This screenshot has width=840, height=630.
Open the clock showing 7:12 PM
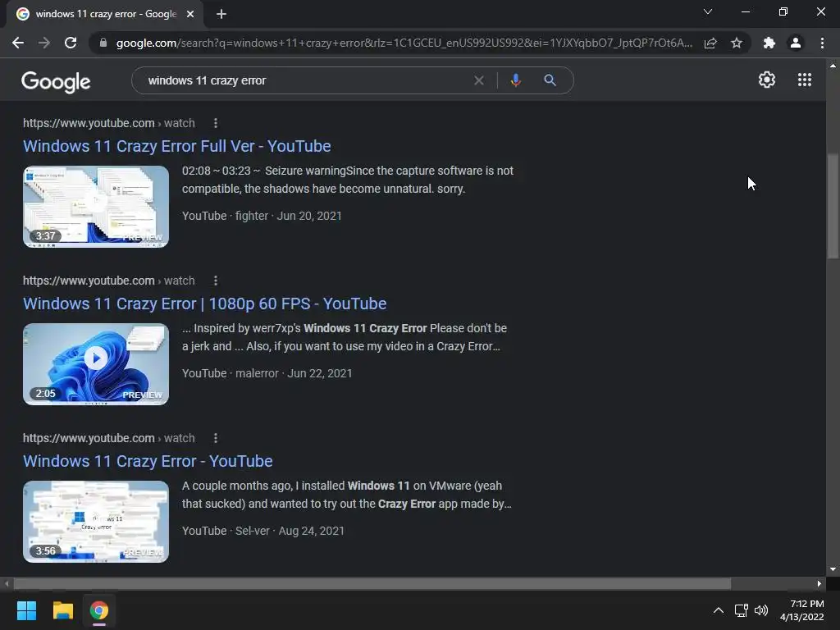[802, 610]
